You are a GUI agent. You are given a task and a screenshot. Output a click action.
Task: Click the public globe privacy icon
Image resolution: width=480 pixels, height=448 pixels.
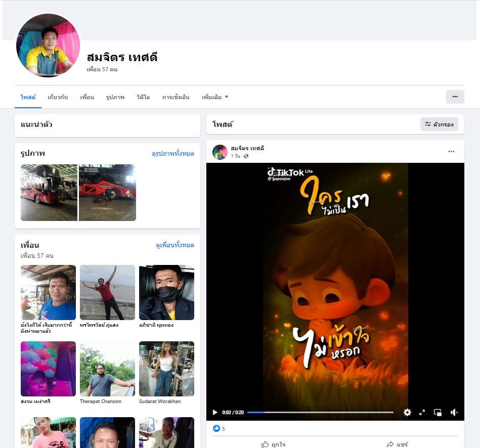[246, 156]
